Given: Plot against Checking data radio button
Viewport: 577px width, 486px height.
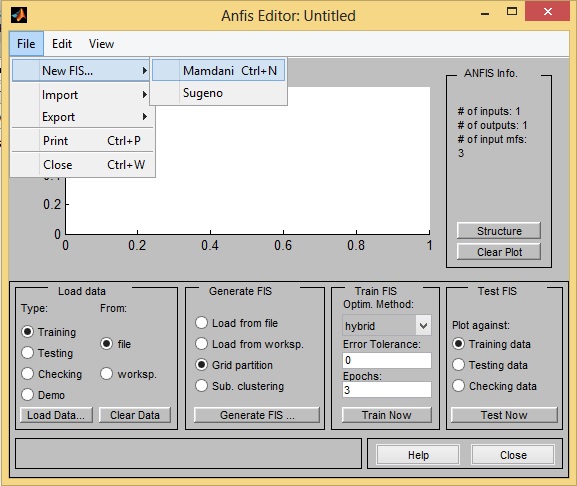Looking at the screenshot, I should pos(459,386).
